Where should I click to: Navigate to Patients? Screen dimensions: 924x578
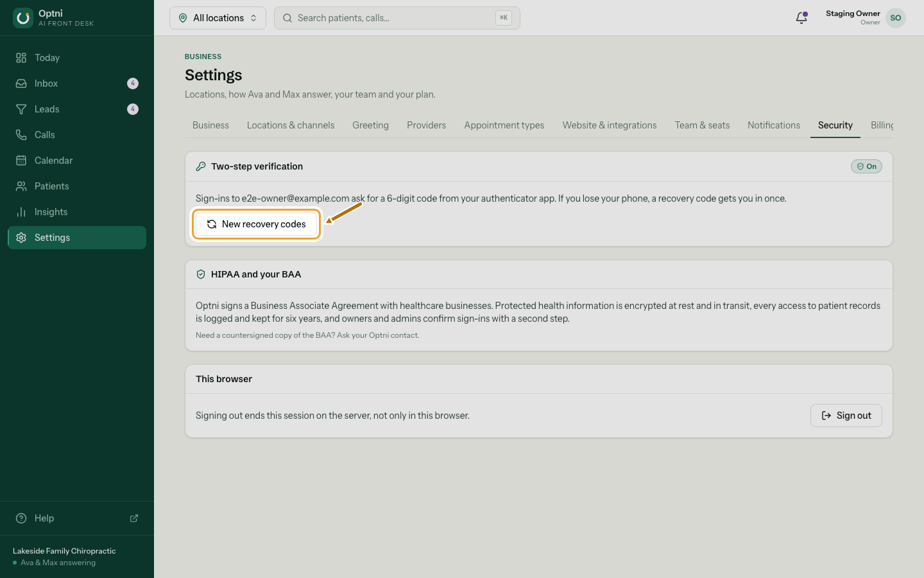(77, 186)
